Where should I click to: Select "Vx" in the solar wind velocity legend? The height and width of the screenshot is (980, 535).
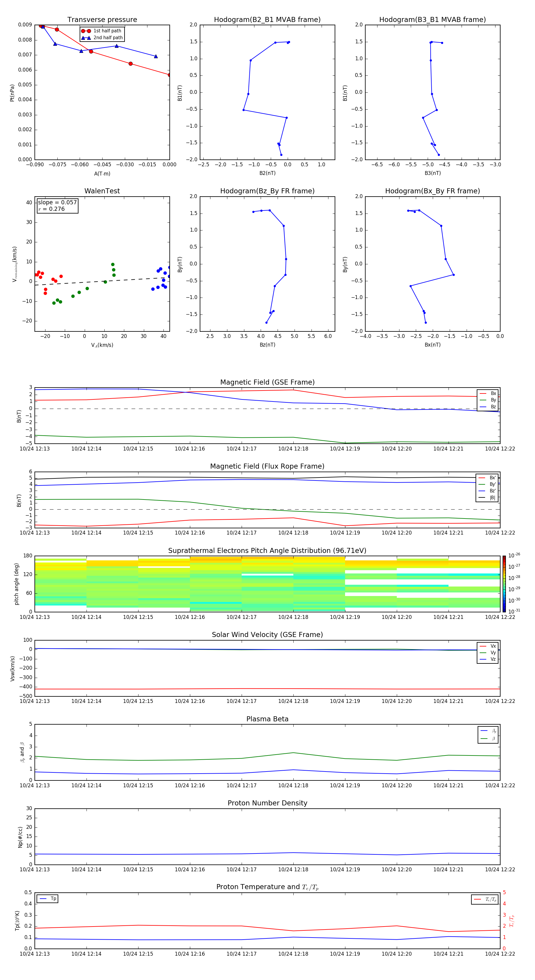[488, 646]
